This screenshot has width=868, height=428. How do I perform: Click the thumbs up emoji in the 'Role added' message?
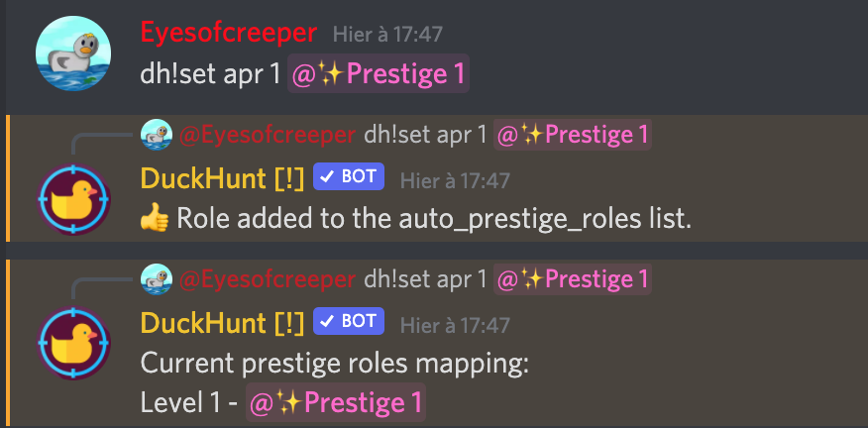pyautogui.click(x=156, y=219)
